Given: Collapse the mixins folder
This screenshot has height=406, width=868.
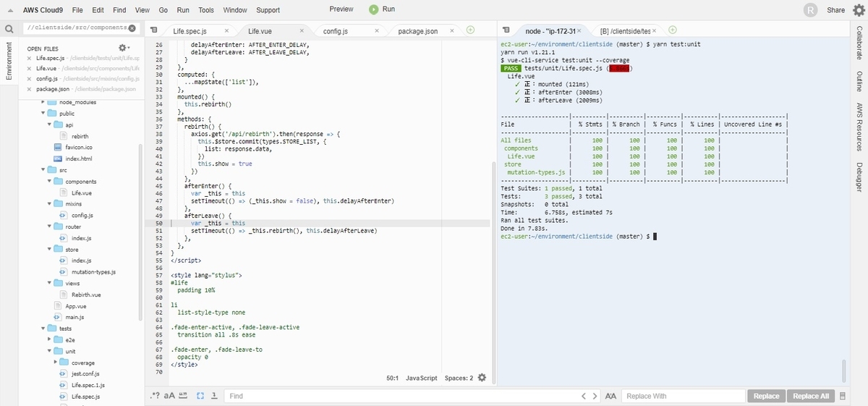Looking at the screenshot, I should tap(50, 204).
